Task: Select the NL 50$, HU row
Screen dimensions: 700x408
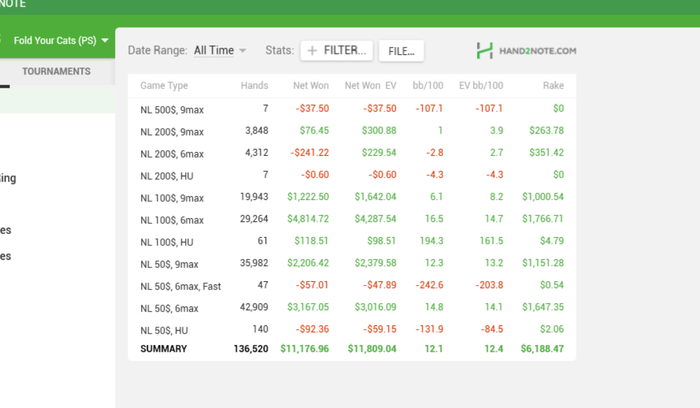Action: tap(352, 330)
